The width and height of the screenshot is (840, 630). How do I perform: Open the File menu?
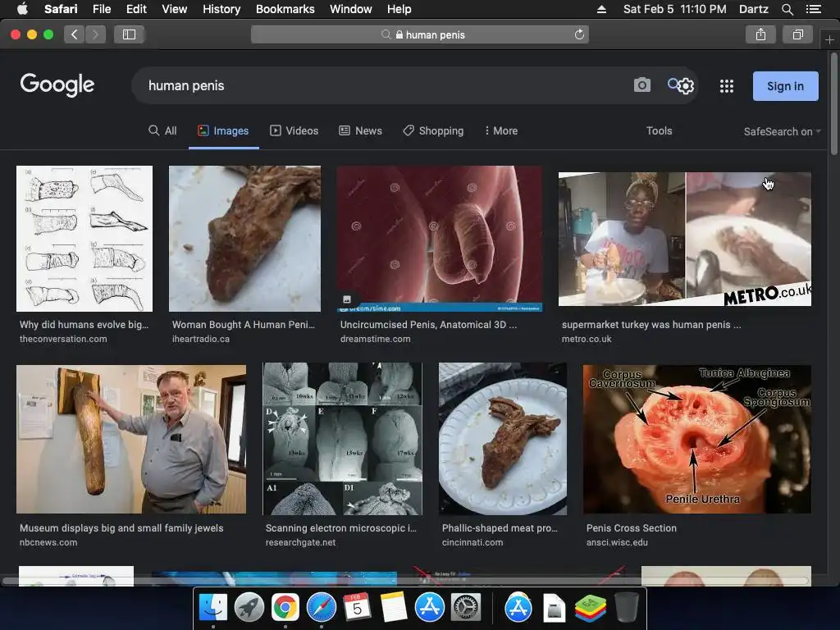pyautogui.click(x=102, y=9)
